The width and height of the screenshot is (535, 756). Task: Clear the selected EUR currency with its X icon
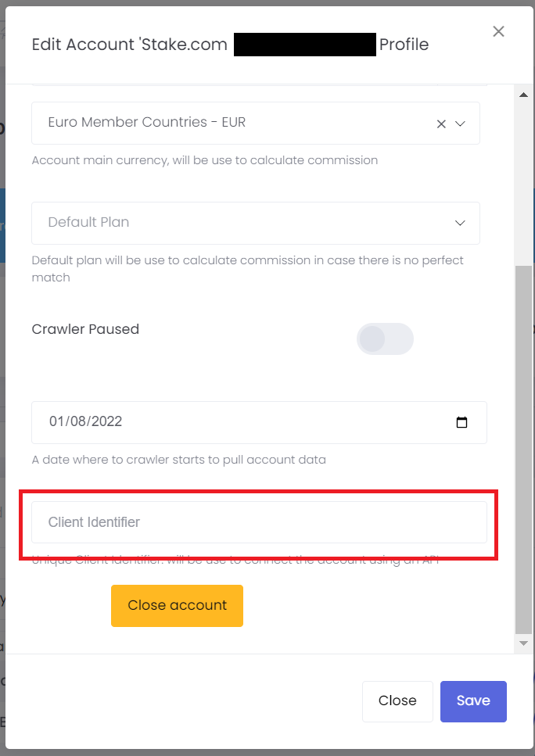(441, 124)
